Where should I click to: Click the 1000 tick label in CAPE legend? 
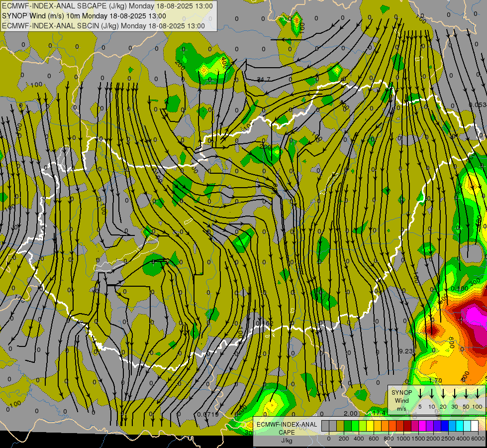pyautogui.click(x=403, y=439)
